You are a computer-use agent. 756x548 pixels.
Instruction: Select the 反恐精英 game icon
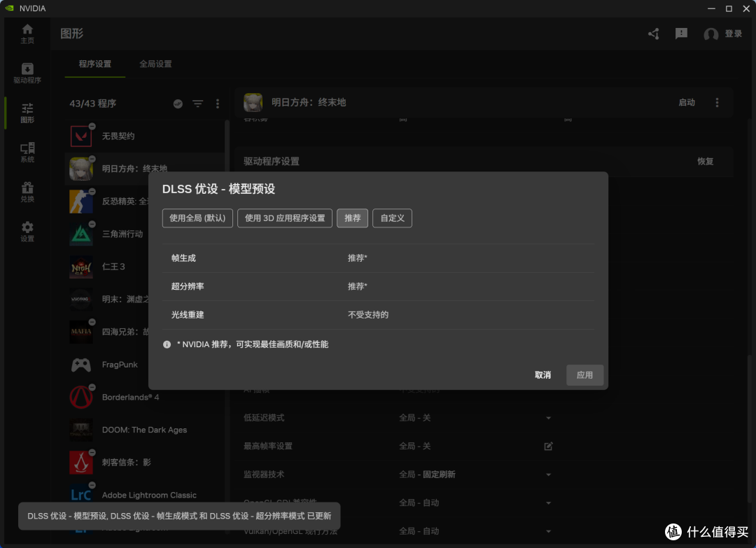[81, 202]
